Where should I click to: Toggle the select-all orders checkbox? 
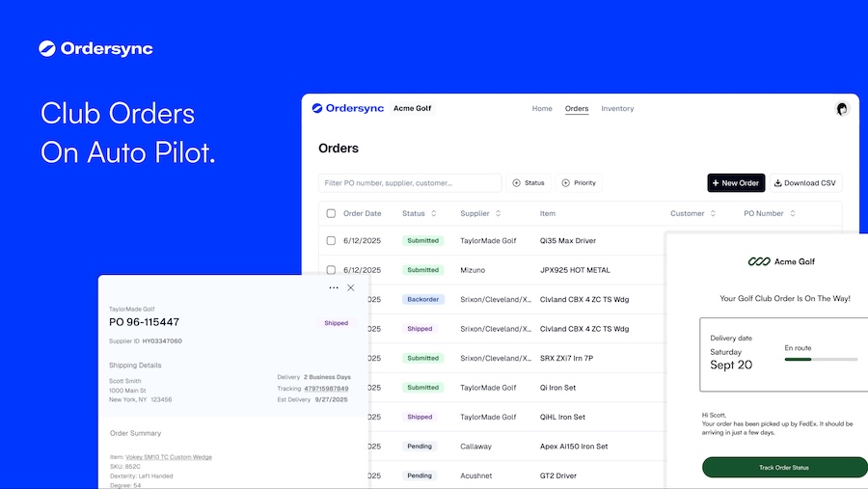point(331,213)
